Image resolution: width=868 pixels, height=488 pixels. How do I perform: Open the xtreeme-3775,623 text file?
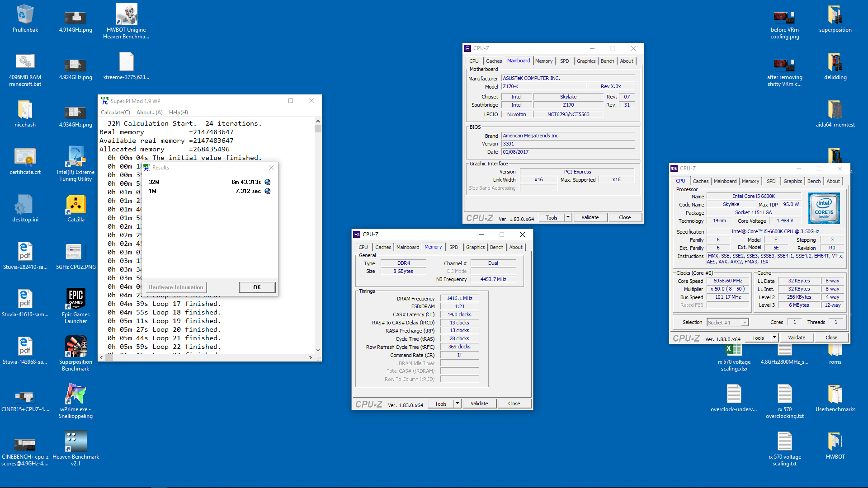(x=126, y=61)
